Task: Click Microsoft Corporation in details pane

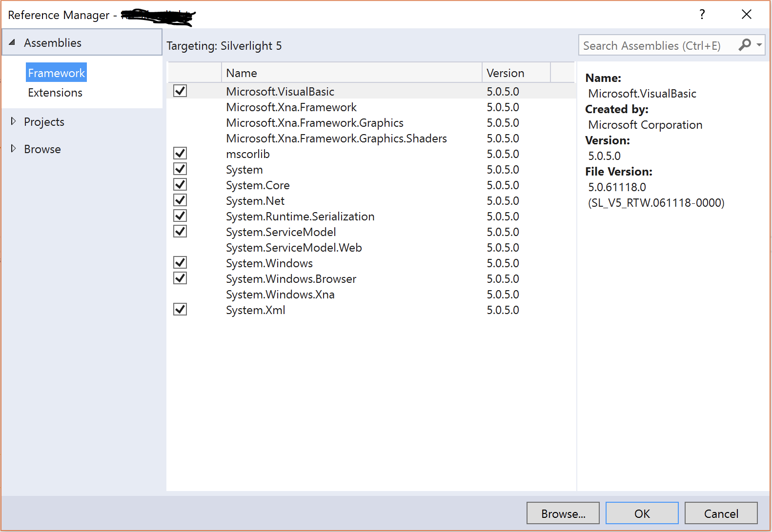Action: pyautogui.click(x=645, y=125)
